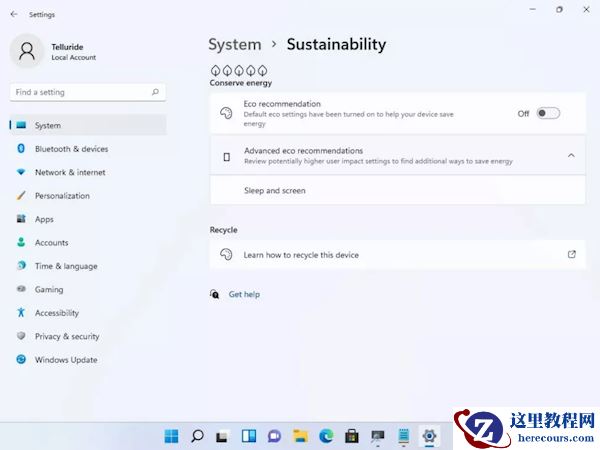Open Bluetooth & devices settings

tap(88, 149)
